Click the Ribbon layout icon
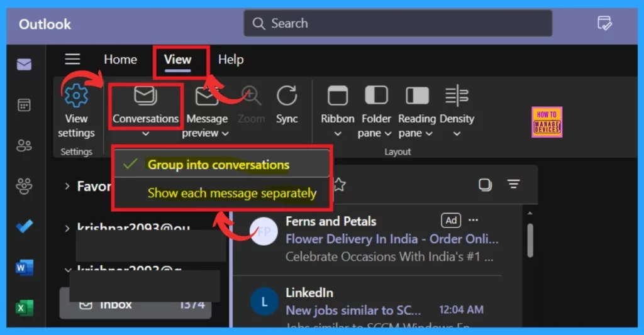644x335 pixels. 338,96
